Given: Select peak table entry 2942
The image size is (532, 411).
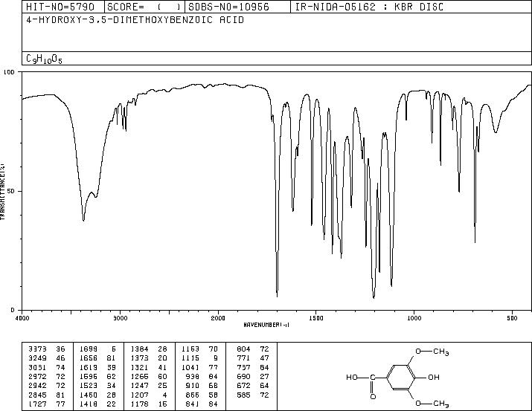Looking at the screenshot, I should click(46, 386).
